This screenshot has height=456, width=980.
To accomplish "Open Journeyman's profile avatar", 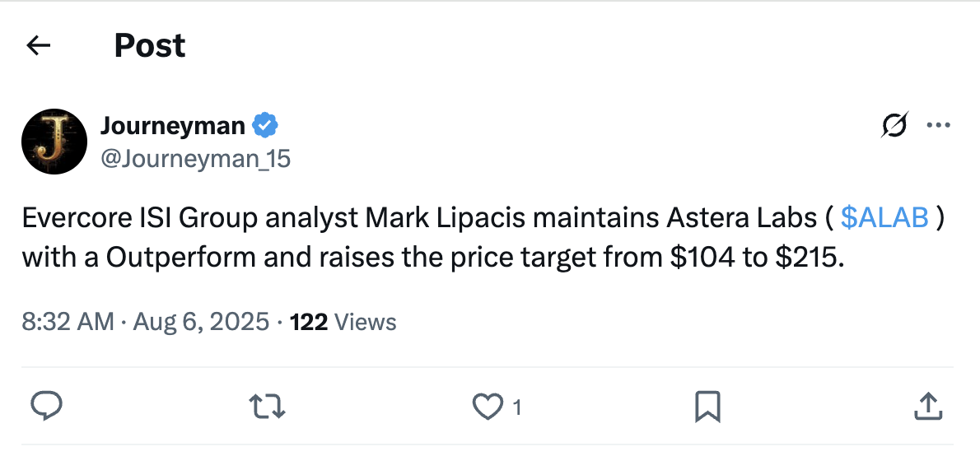I will click(x=54, y=142).
